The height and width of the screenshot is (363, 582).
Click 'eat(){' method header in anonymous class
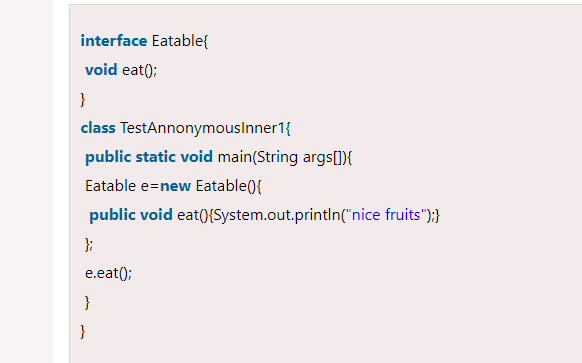(x=195, y=215)
